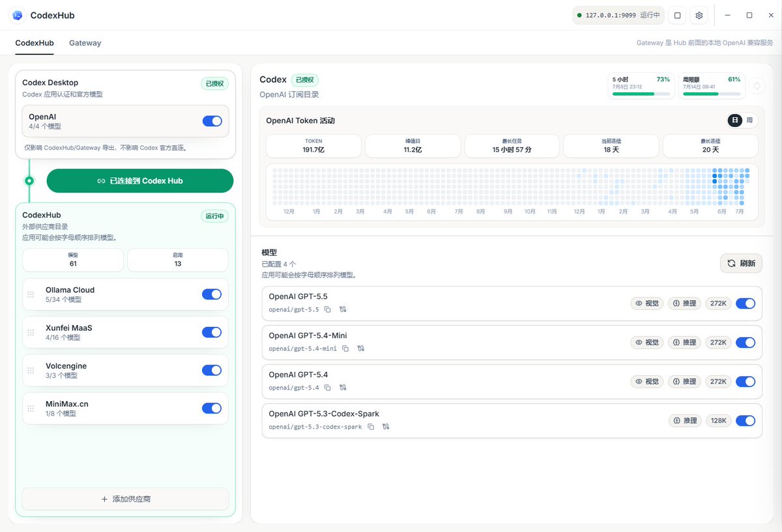Switch to the Gateway tab
This screenshot has width=782, height=532.
coord(85,43)
